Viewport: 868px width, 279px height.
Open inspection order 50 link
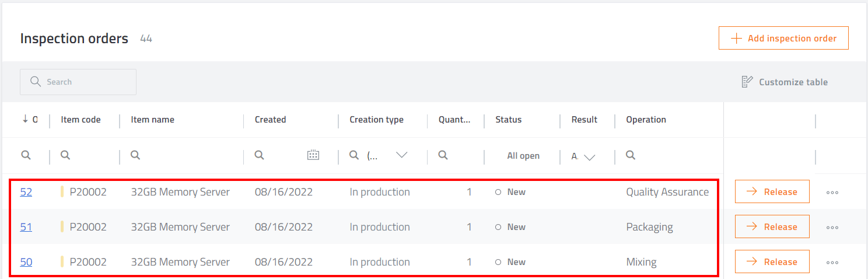point(26,262)
